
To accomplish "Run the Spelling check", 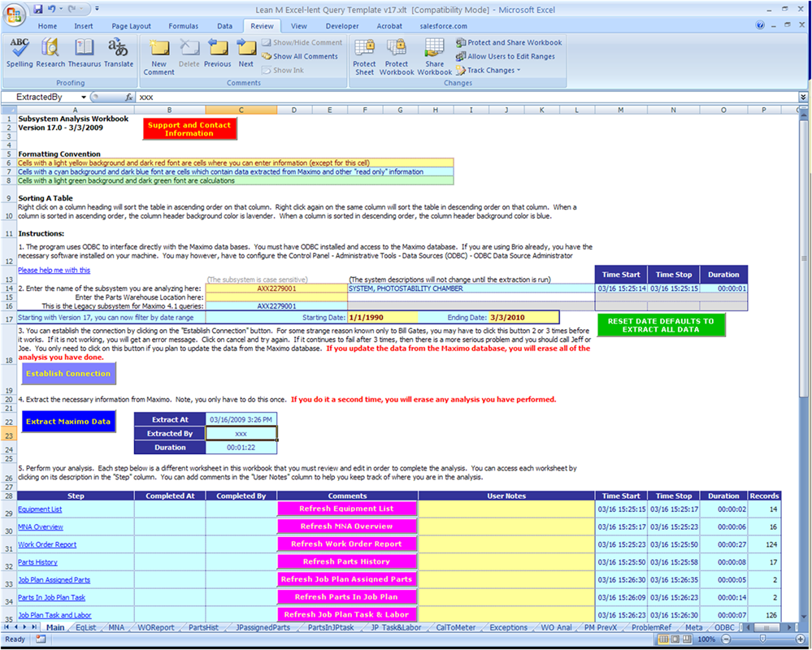I will 20,54.
